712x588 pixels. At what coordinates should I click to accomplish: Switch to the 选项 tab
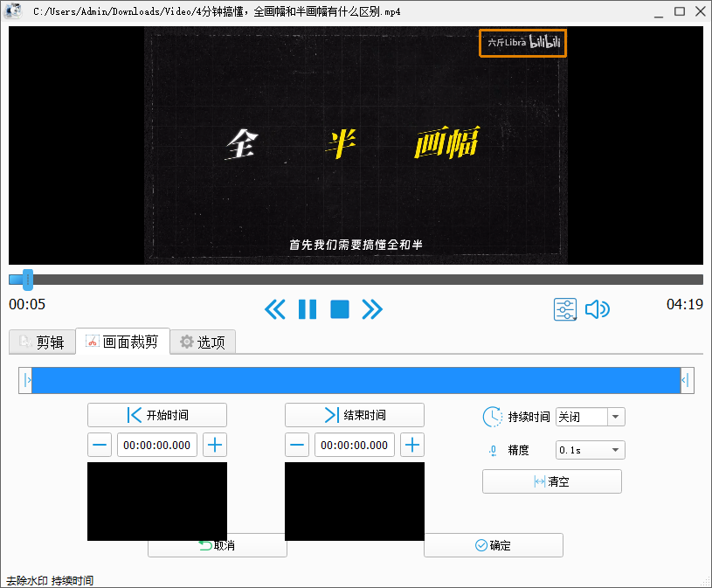tap(203, 342)
